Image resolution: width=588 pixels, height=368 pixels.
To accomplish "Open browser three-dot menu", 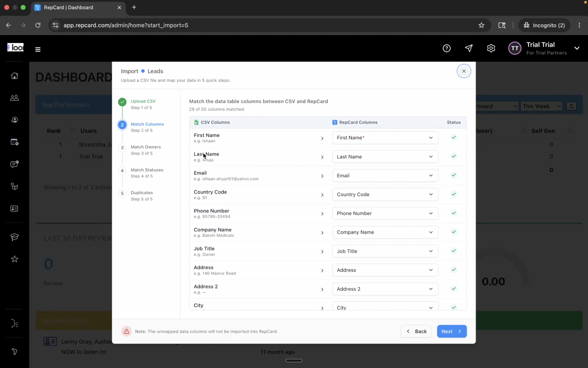I will point(579,25).
